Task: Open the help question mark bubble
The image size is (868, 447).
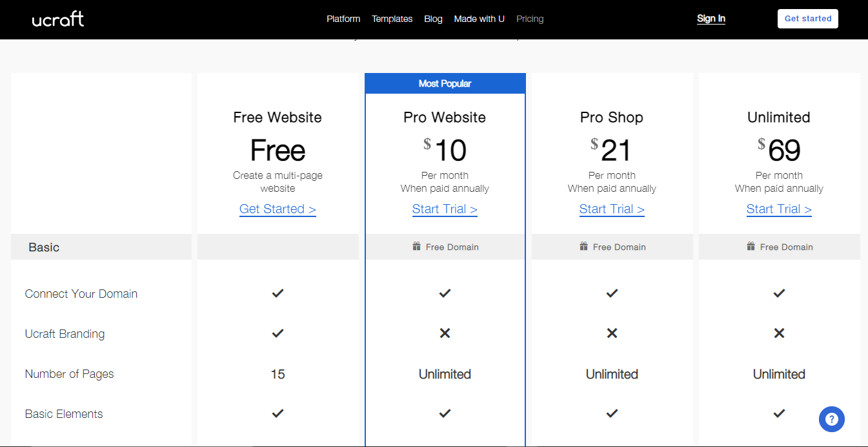Action: (831, 419)
